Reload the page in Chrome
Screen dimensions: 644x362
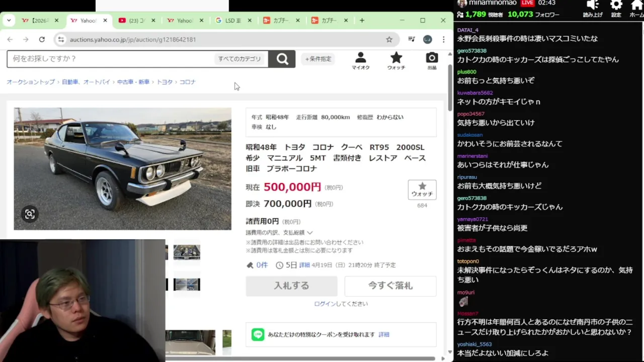coord(42,39)
